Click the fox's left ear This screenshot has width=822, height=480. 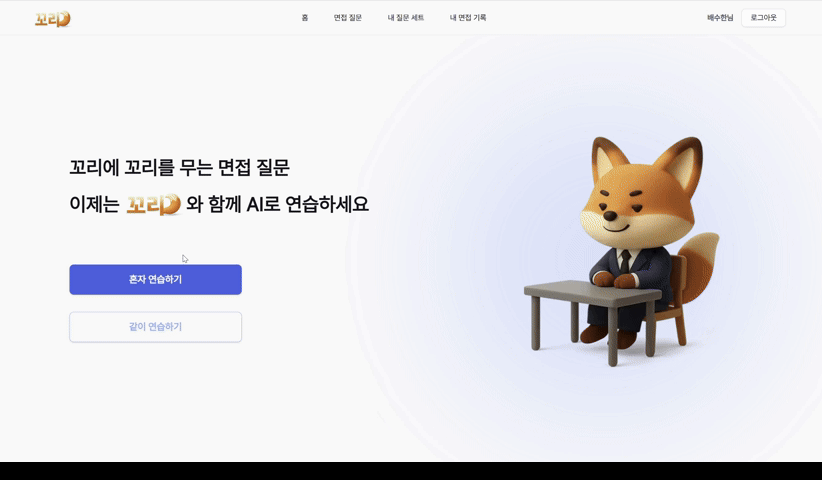608,158
